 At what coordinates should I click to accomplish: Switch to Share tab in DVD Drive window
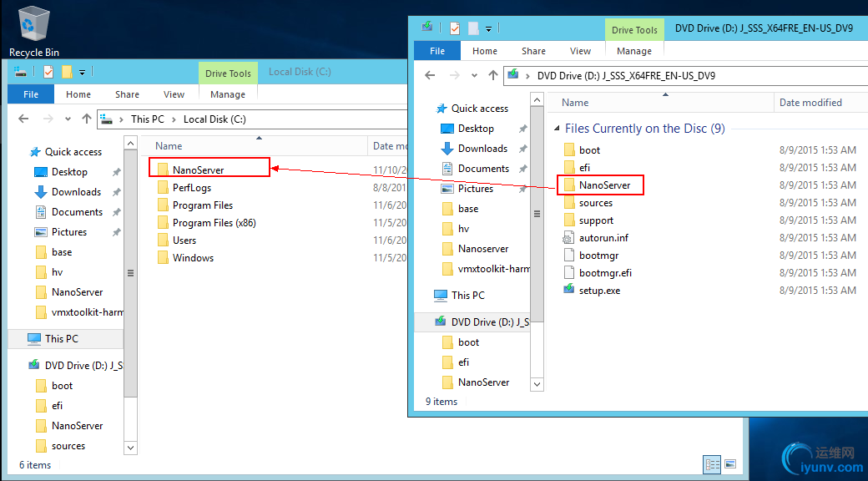[x=533, y=51]
